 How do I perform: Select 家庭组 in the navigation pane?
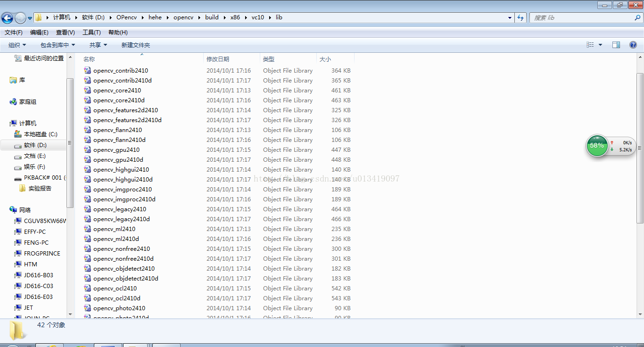tap(23, 101)
